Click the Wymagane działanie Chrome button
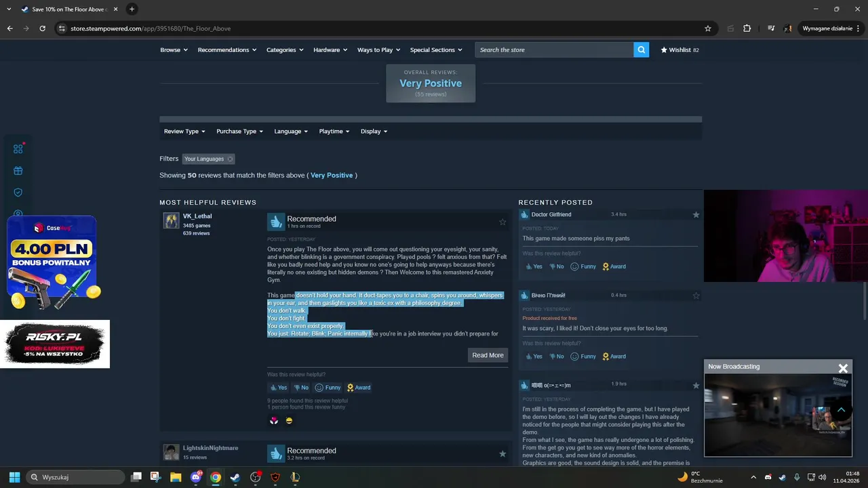The image size is (868, 488). click(x=831, y=28)
